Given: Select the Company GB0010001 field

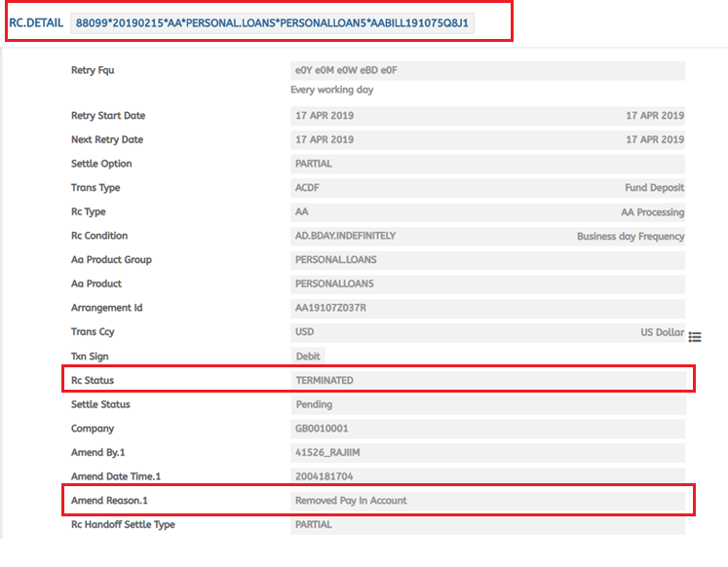Looking at the screenshot, I should tap(487, 429).
